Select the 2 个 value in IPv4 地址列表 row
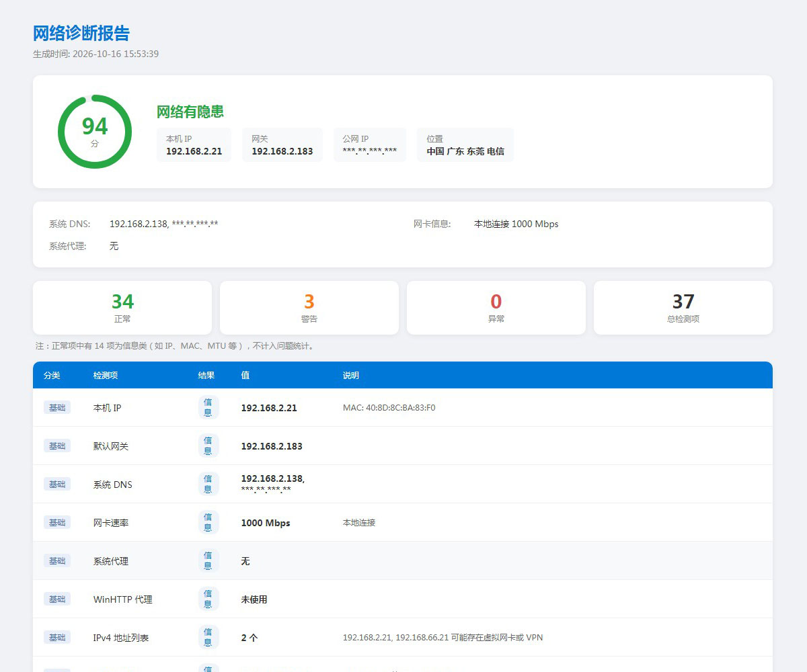The width and height of the screenshot is (807, 672). [x=249, y=638]
